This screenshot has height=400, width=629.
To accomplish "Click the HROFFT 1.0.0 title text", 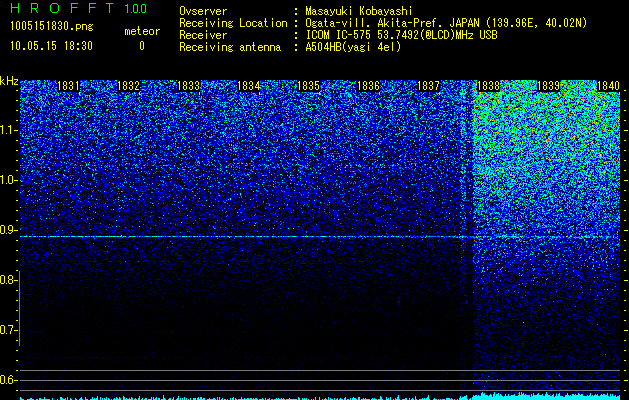I will click(x=78, y=8).
